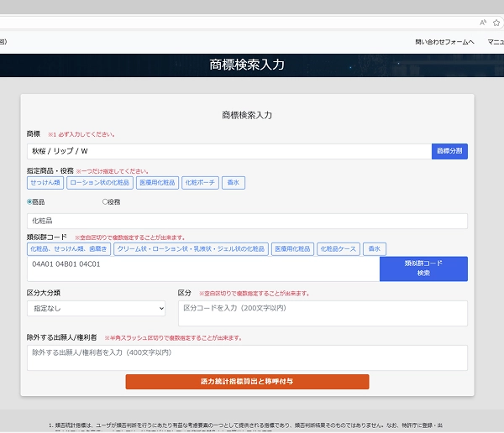This screenshot has width=504, height=433.
Task: Pick the 医療用化粧品 tag under 指定商品・役務
Action: pyautogui.click(x=156, y=182)
